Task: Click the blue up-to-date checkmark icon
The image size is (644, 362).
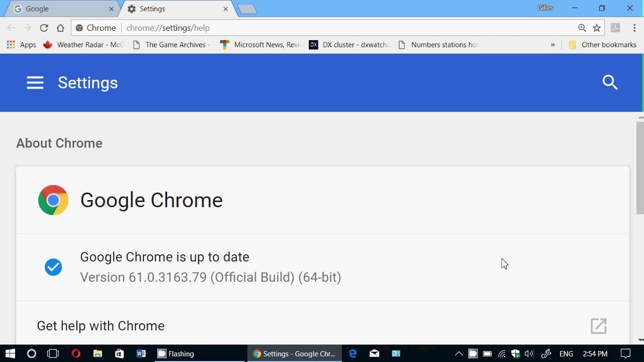Action: 53,267
